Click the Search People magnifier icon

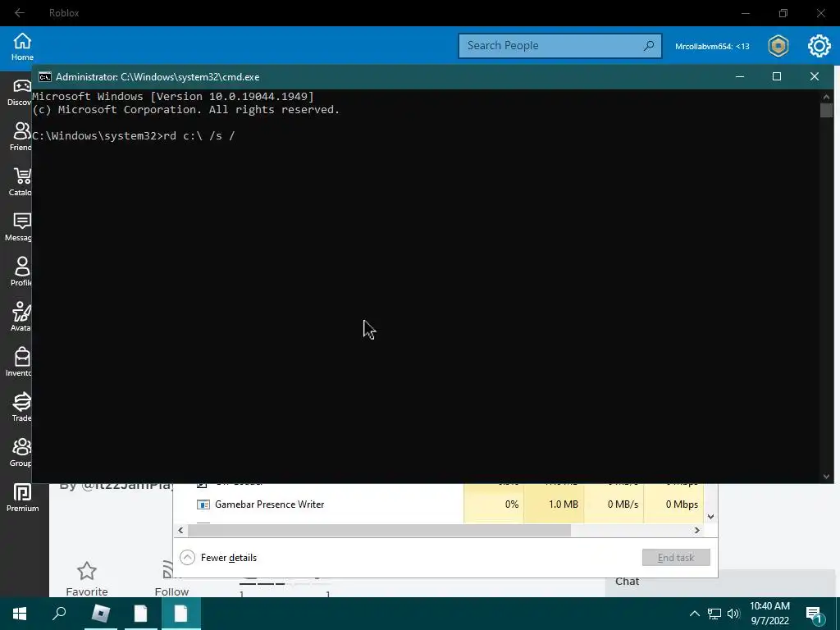click(649, 46)
